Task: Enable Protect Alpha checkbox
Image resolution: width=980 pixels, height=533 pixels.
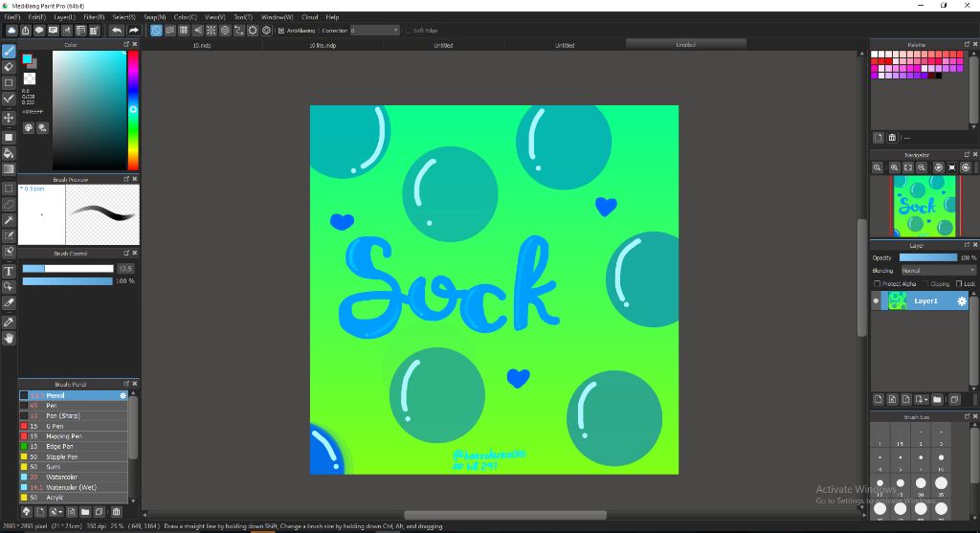Action: [x=877, y=283]
